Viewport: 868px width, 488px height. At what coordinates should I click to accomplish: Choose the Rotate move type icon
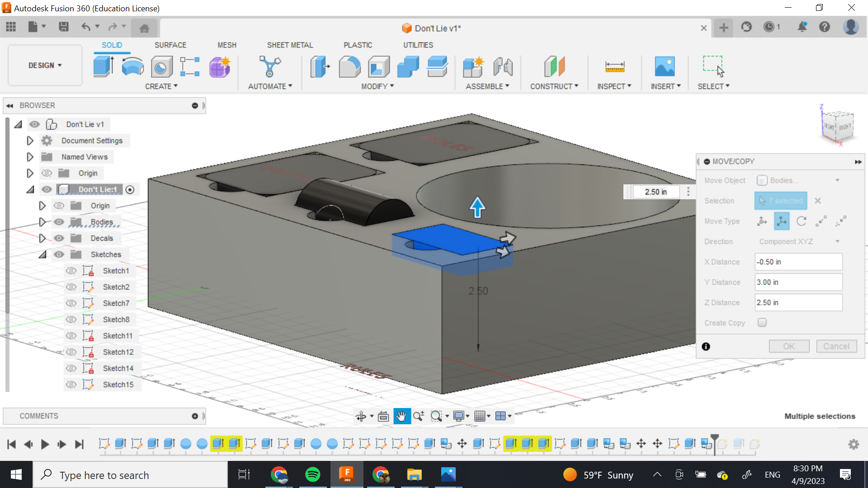pos(801,221)
